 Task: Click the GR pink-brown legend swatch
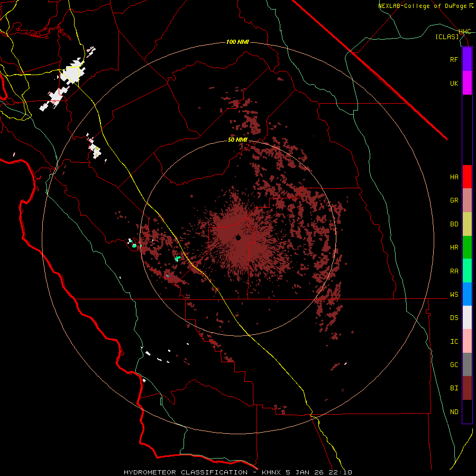click(467, 200)
